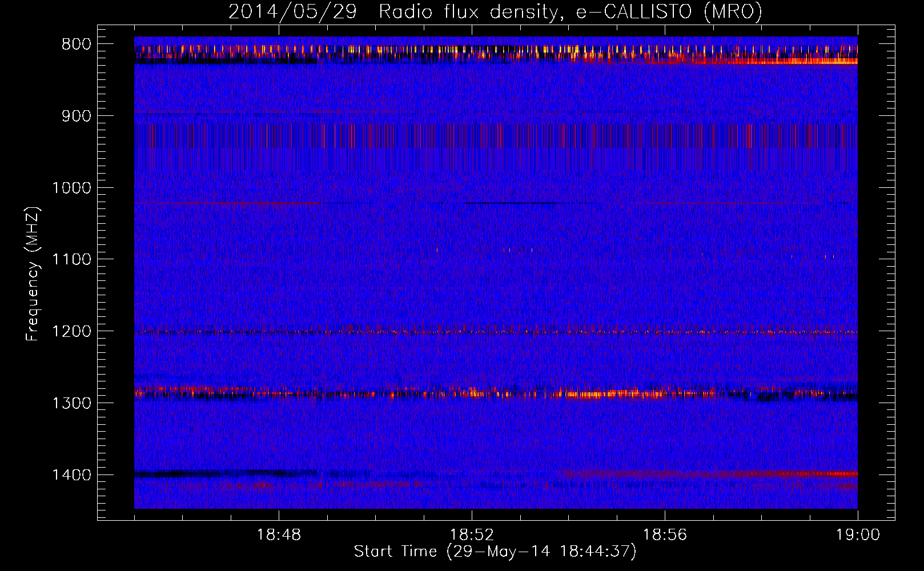This screenshot has width=924, height=571.
Task: Click the date '2014/05/29' in title
Action: click(292, 11)
